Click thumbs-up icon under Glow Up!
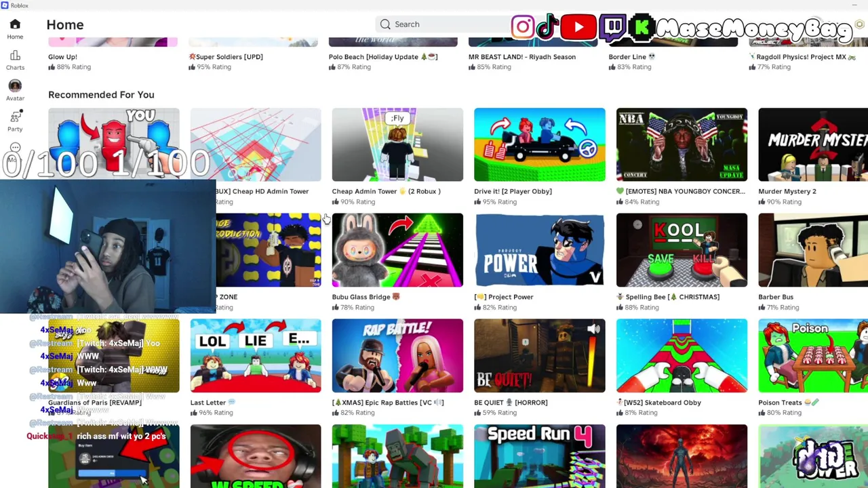 coord(52,67)
